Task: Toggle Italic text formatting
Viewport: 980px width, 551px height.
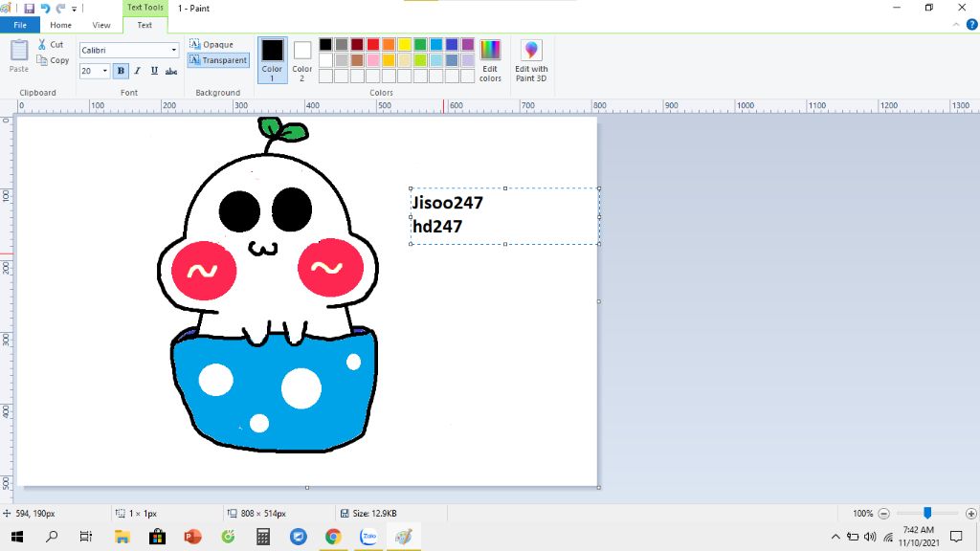Action: [137, 71]
